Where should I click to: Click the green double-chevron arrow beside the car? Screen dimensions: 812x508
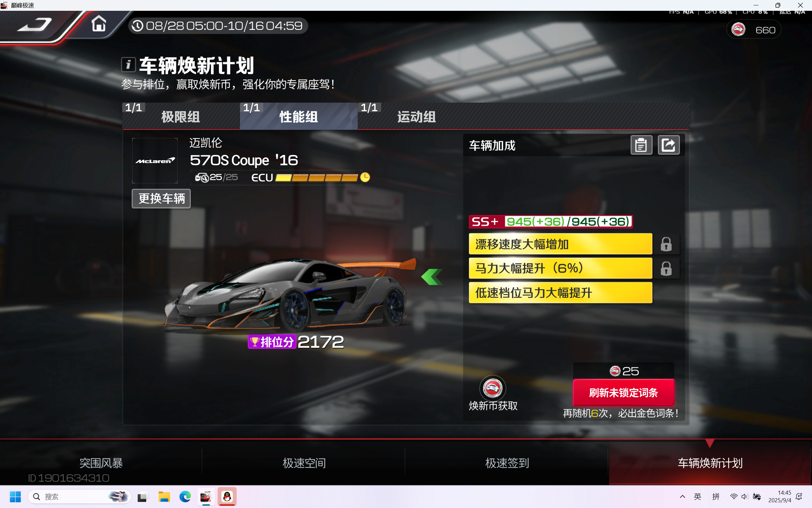coord(432,277)
